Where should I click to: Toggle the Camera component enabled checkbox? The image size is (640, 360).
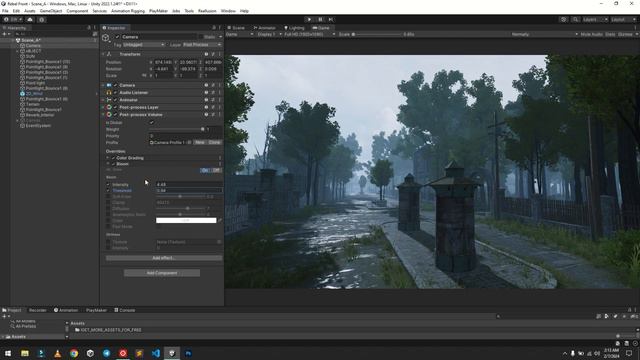click(115, 85)
